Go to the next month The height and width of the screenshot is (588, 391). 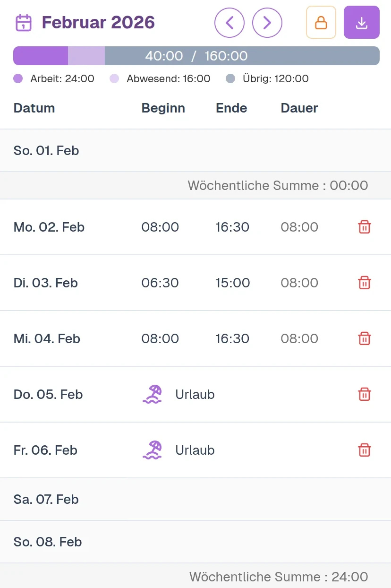(267, 22)
